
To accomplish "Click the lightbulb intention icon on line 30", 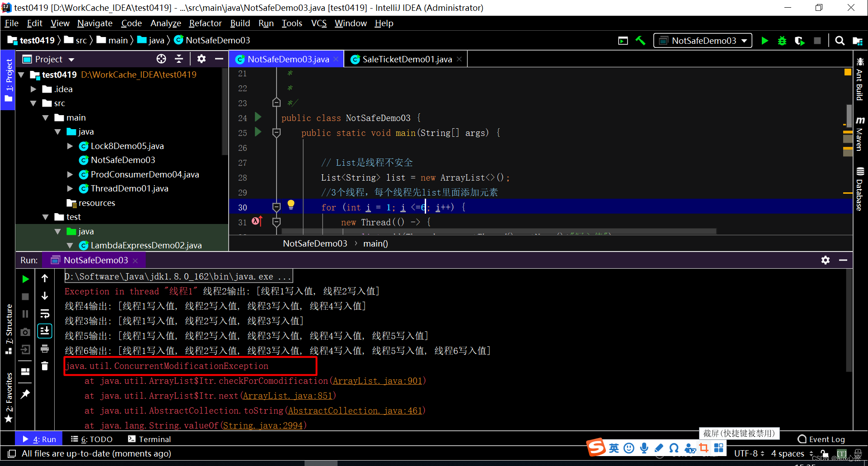I will coord(291,205).
